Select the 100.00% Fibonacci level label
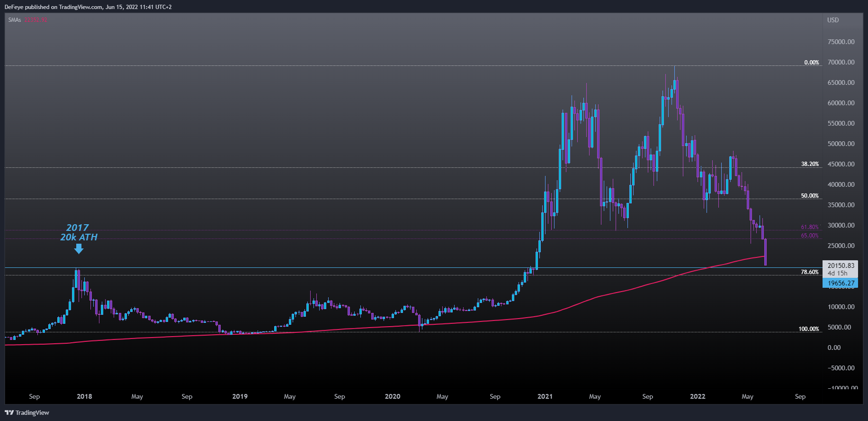The height and width of the screenshot is (421, 868). 809,329
